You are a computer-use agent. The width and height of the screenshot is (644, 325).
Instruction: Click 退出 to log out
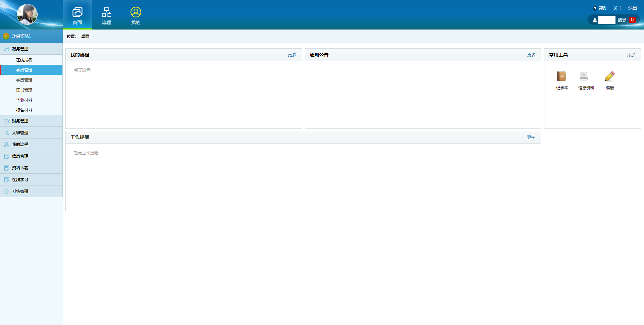click(633, 8)
